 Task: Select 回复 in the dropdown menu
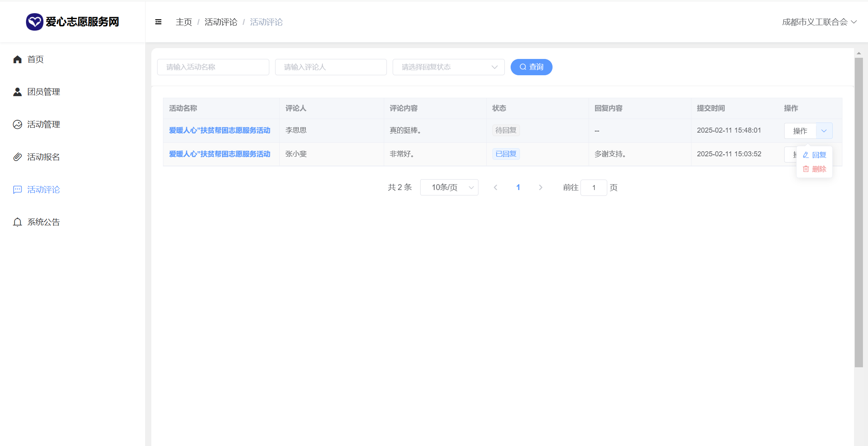tap(815, 155)
